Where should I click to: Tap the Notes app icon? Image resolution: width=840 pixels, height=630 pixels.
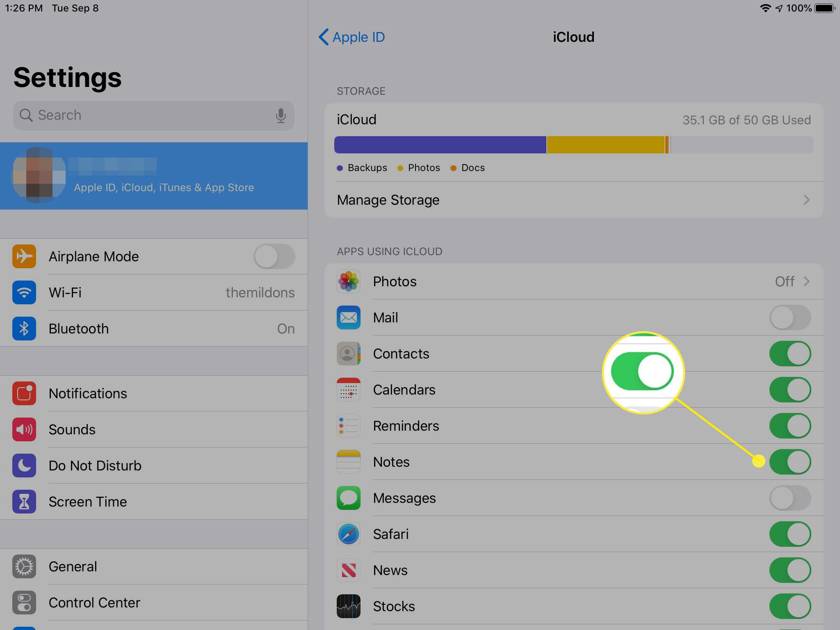coord(349,462)
